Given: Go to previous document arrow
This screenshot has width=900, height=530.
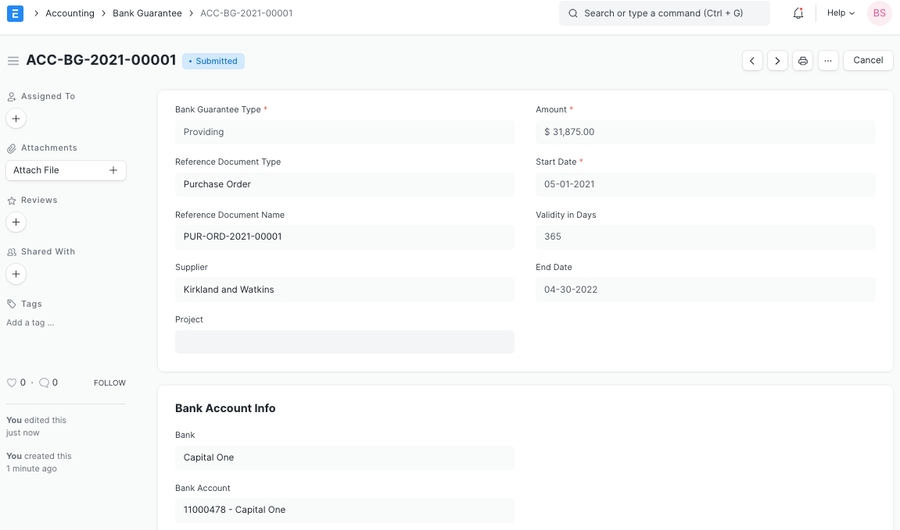Looking at the screenshot, I should click(x=752, y=61).
